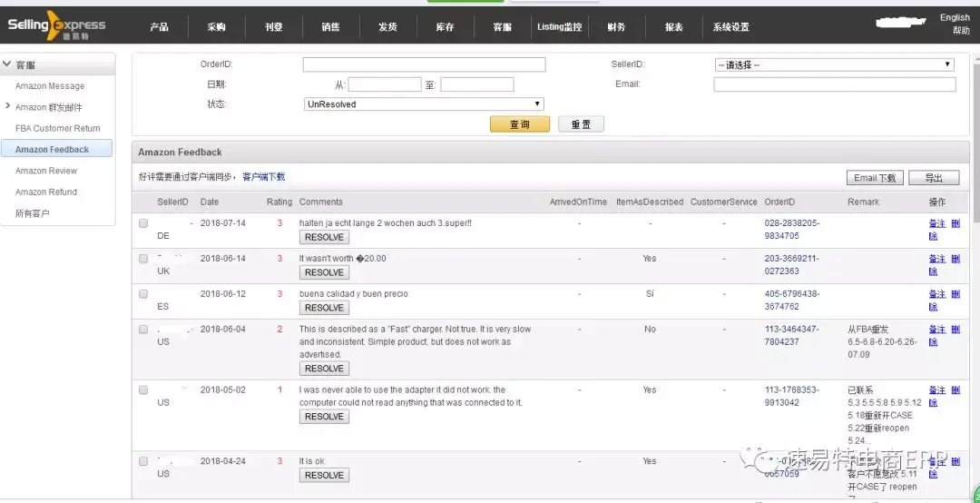980x503 pixels.
Task: Switch language to English
Action: pos(955,17)
